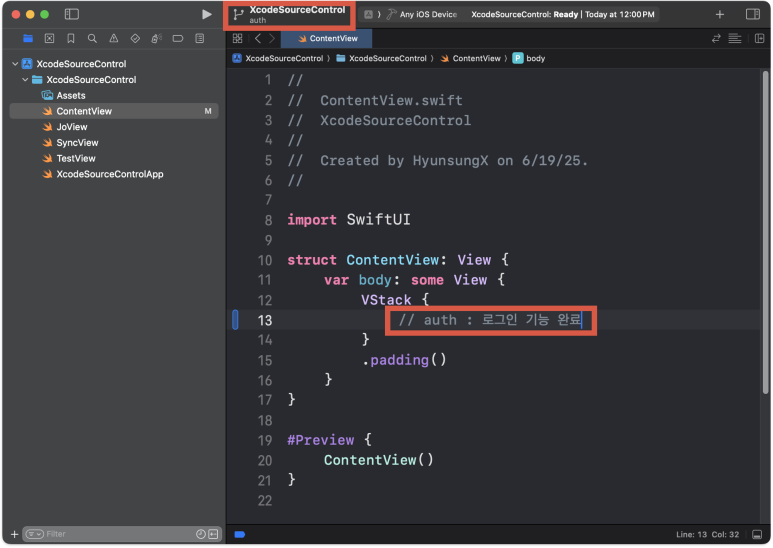
Task: Open the Find navigator magnifier
Action: coord(92,38)
